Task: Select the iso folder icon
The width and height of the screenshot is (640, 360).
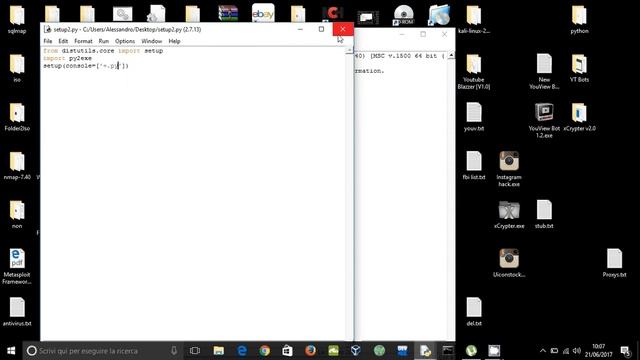Action: click(x=17, y=68)
